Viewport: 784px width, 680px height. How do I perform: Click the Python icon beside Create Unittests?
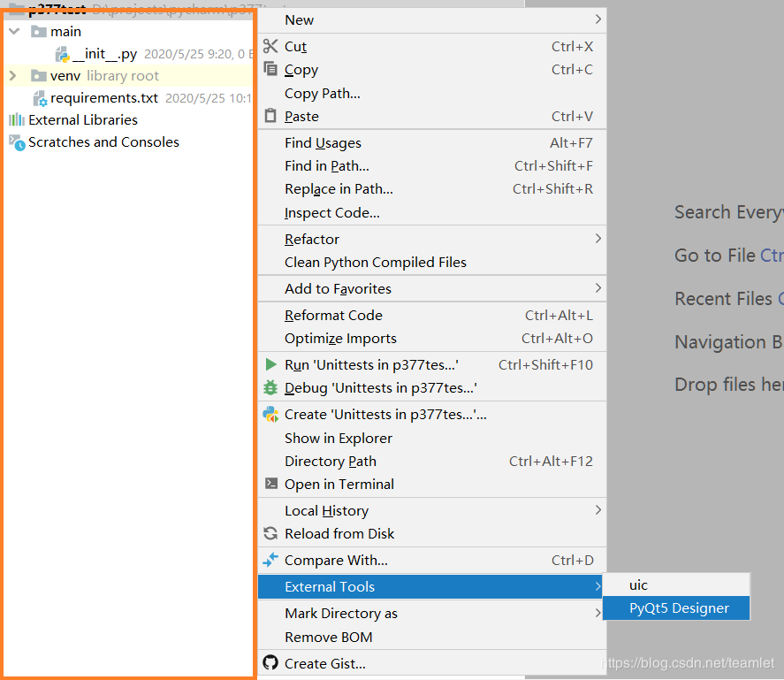270,415
